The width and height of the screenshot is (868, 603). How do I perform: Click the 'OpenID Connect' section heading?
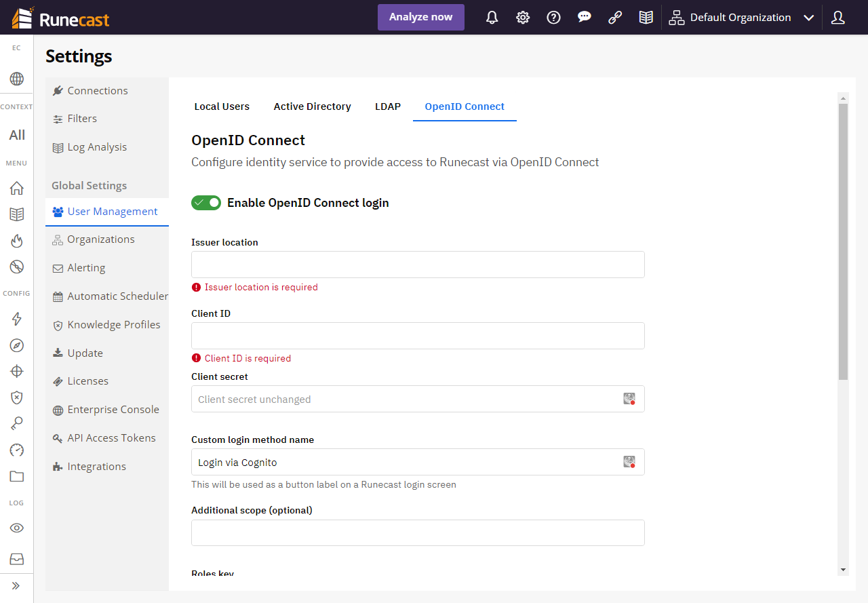click(x=248, y=140)
